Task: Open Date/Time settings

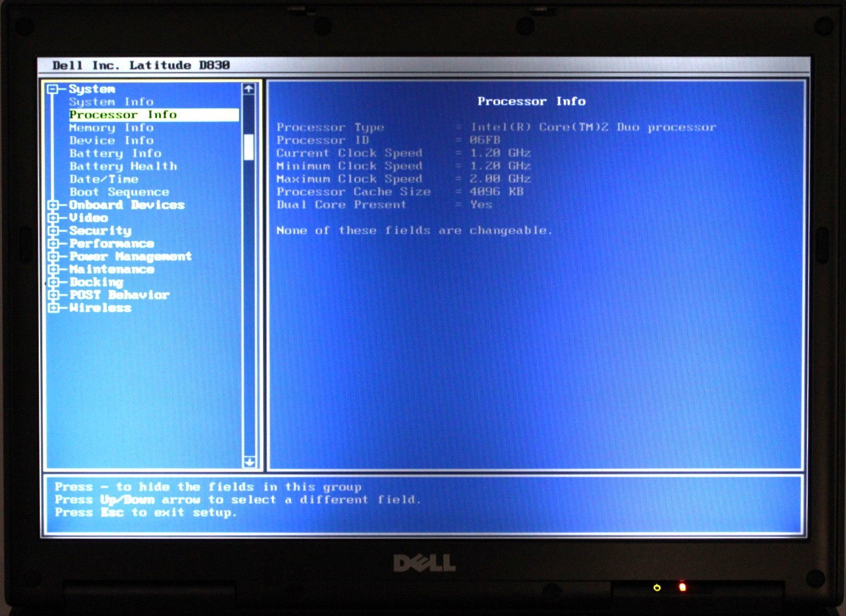Action: (x=104, y=179)
